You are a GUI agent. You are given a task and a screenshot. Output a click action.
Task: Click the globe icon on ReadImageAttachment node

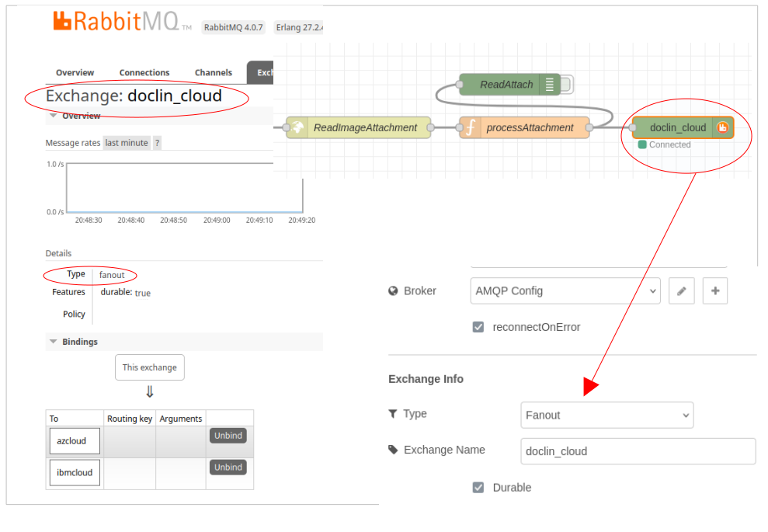tap(297, 127)
